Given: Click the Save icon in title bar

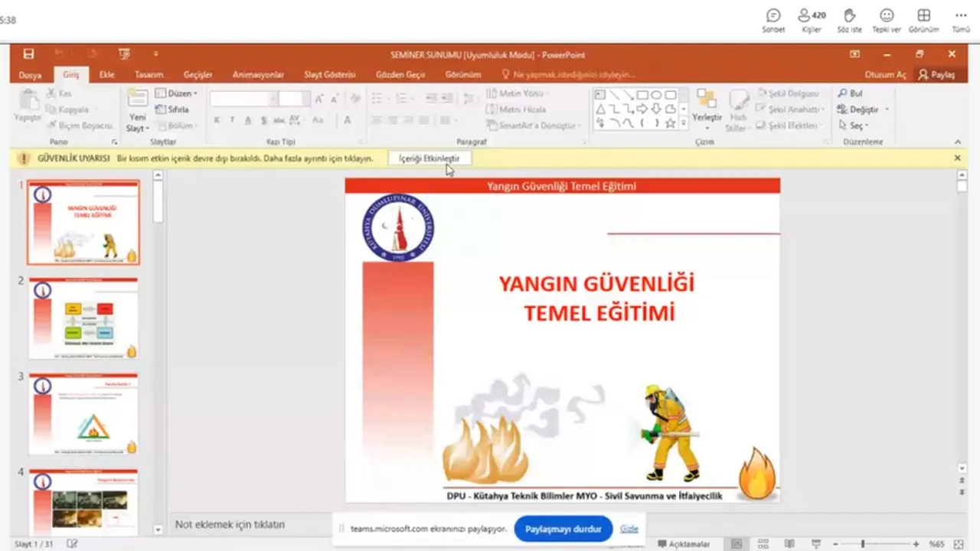Looking at the screenshot, I should 28,54.
